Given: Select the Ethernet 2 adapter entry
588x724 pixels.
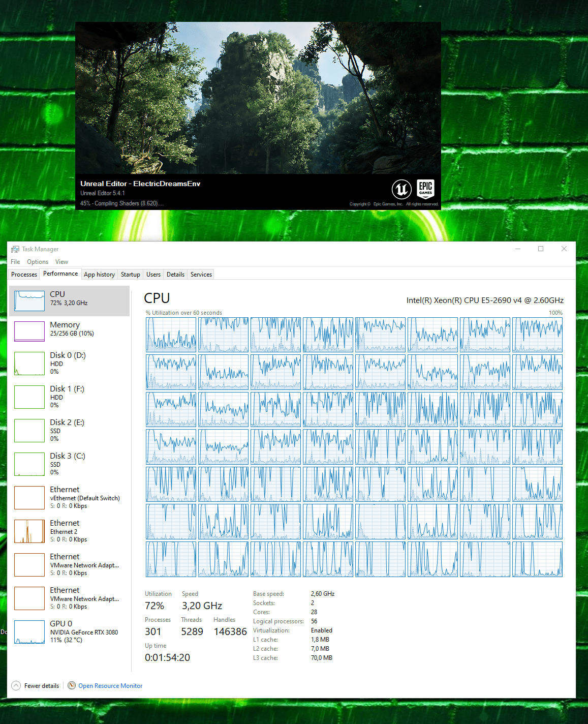Looking at the screenshot, I should [x=70, y=531].
